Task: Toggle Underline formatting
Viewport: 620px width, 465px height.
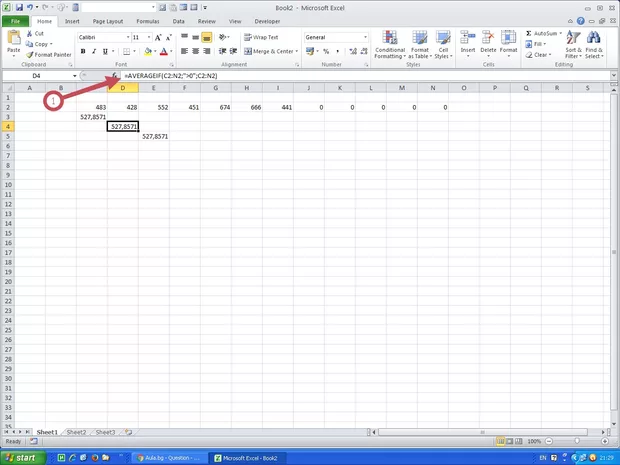Action: click(105, 51)
